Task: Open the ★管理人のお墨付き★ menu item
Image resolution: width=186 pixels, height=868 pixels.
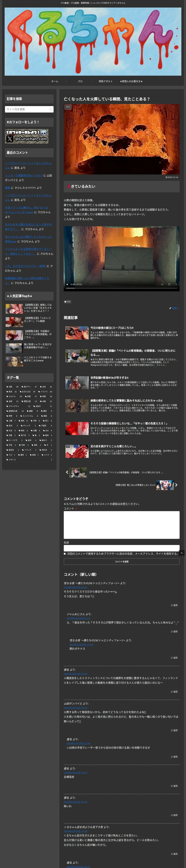Action: (131, 81)
